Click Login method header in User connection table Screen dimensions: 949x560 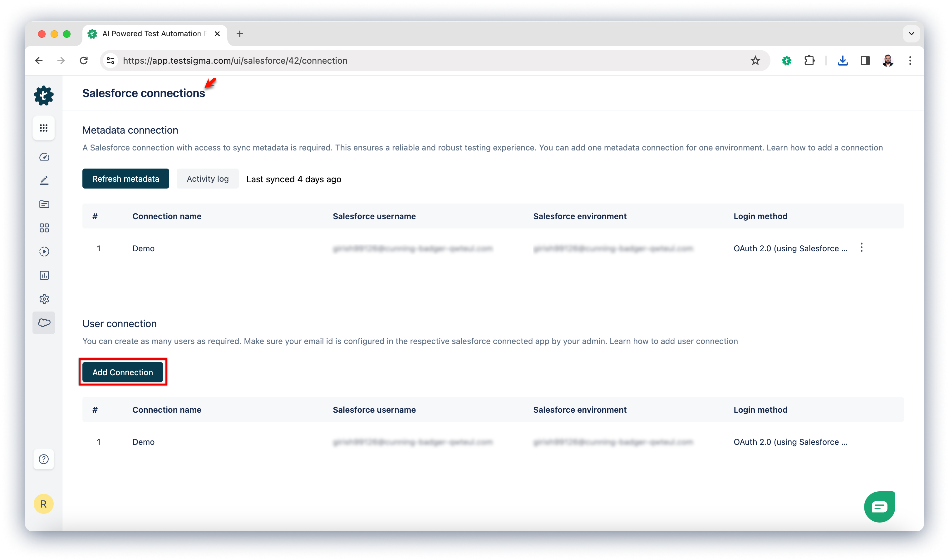click(x=760, y=410)
